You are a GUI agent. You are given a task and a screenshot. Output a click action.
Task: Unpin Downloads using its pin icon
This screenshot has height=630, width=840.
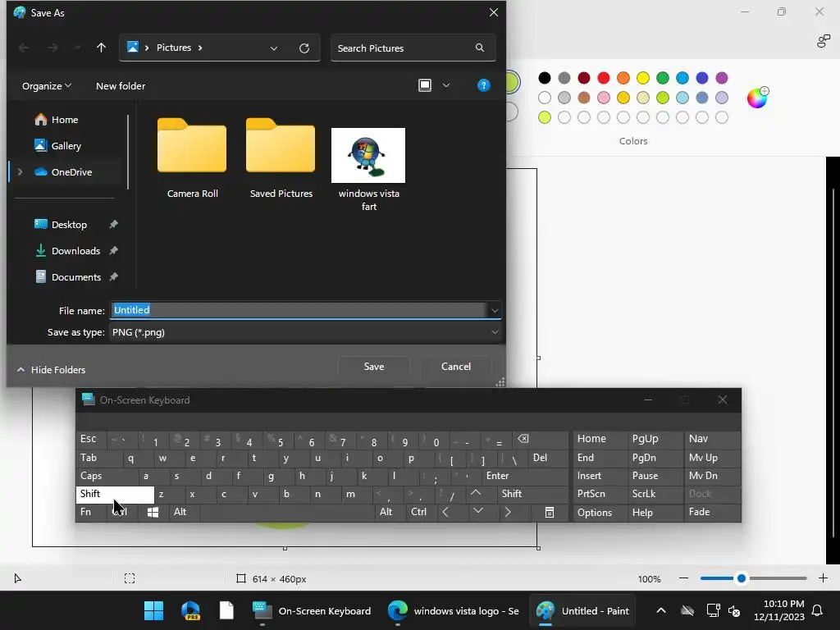pos(113,251)
